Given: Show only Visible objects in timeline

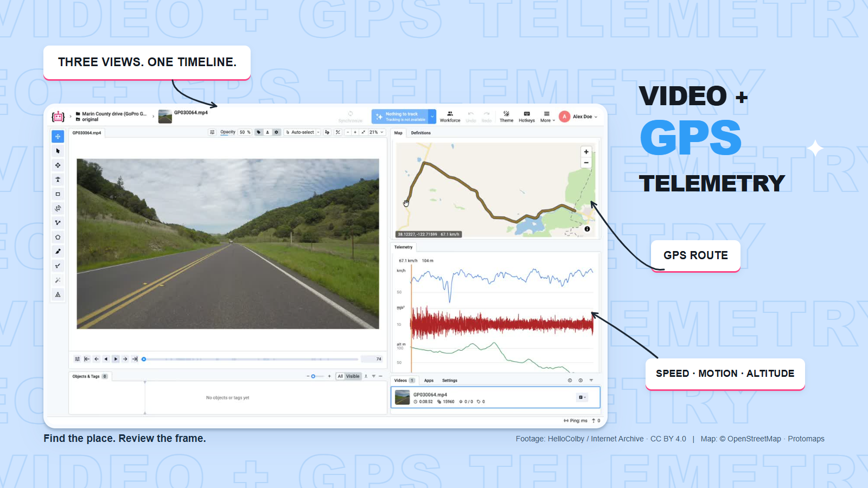Looking at the screenshot, I should point(353,376).
